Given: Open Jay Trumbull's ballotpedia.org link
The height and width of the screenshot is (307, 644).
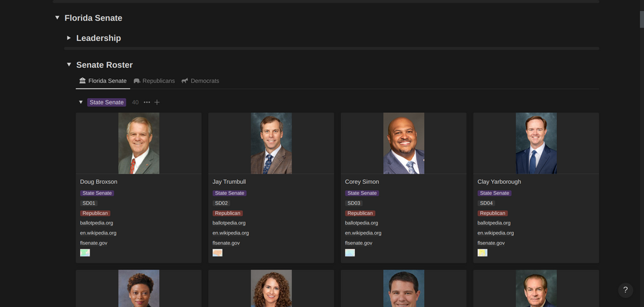Looking at the screenshot, I should (x=229, y=223).
